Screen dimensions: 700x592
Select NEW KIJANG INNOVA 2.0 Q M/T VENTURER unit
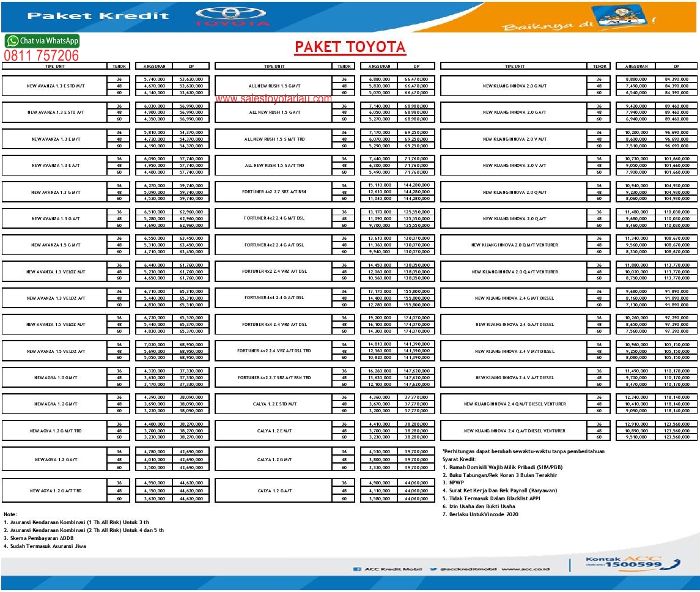pos(514,245)
